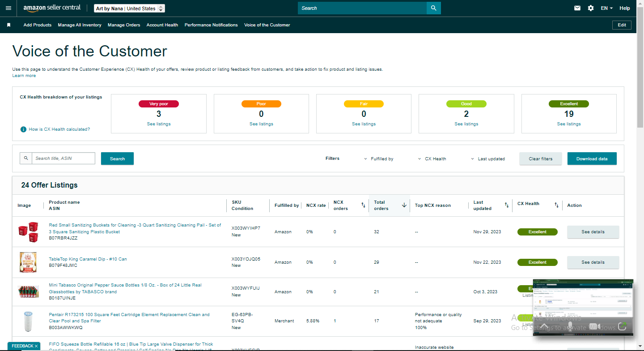Image resolution: width=644 pixels, height=351 pixels.
Task: Go to Manage Orders
Action: [x=124, y=25]
